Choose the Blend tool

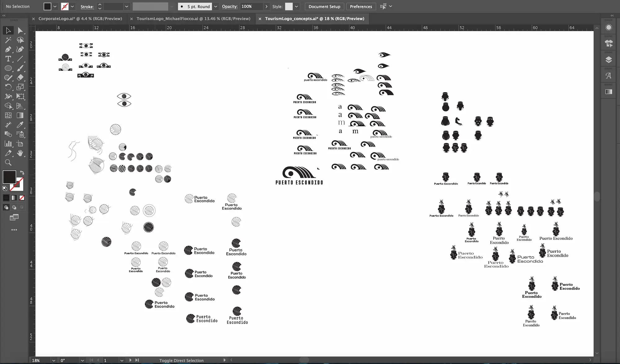tap(8, 134)
